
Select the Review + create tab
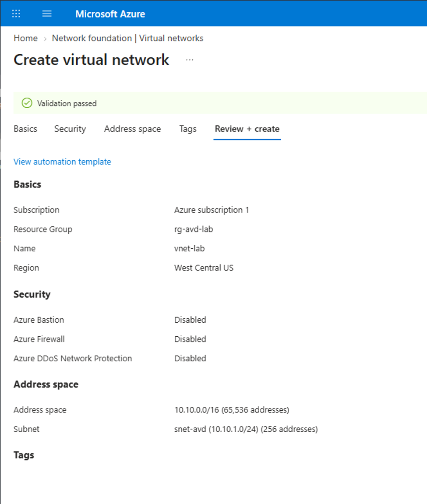coord(247,129)
